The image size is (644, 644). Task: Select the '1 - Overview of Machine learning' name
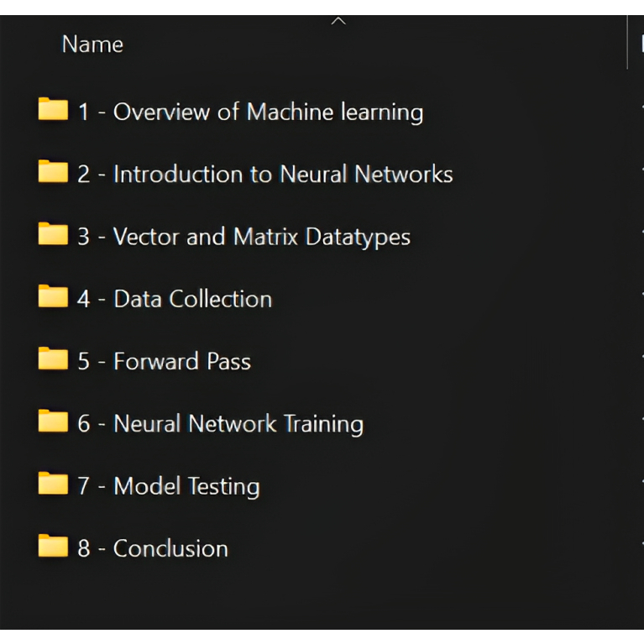click(x=250, y=112)
